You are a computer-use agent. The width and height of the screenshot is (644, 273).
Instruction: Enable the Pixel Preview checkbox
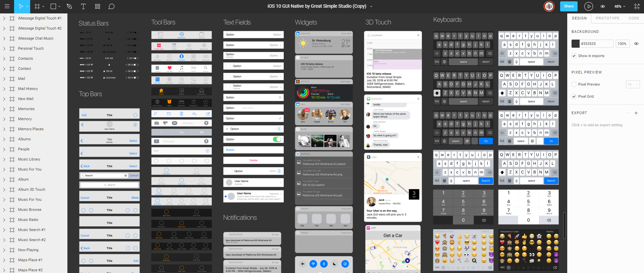point(574,84)
